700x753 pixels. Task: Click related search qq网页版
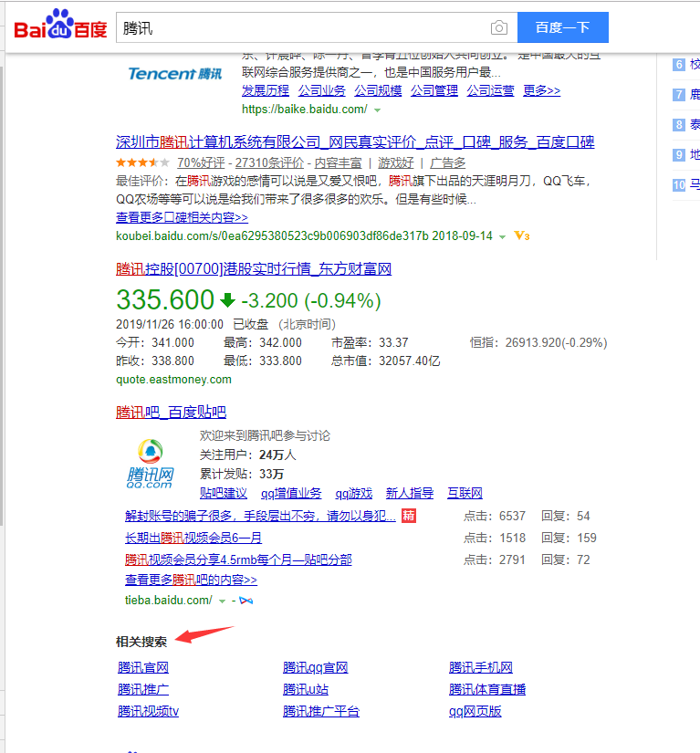475,711
